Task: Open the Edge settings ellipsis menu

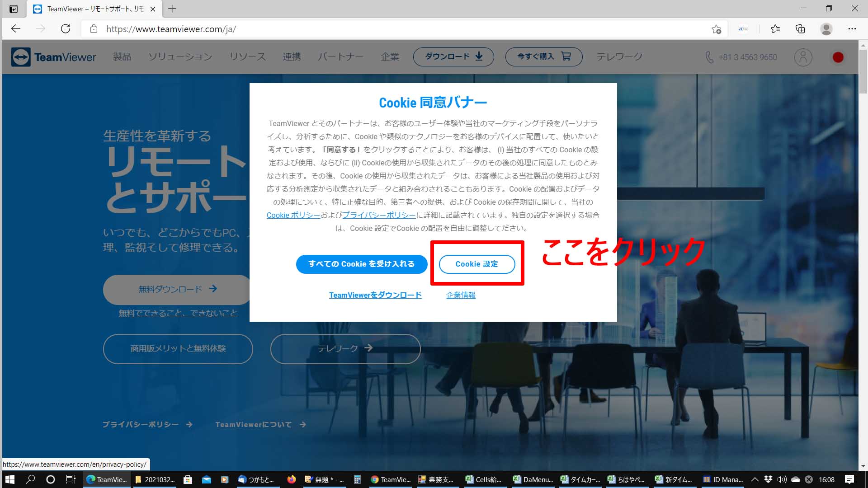Action: (852, 29)
